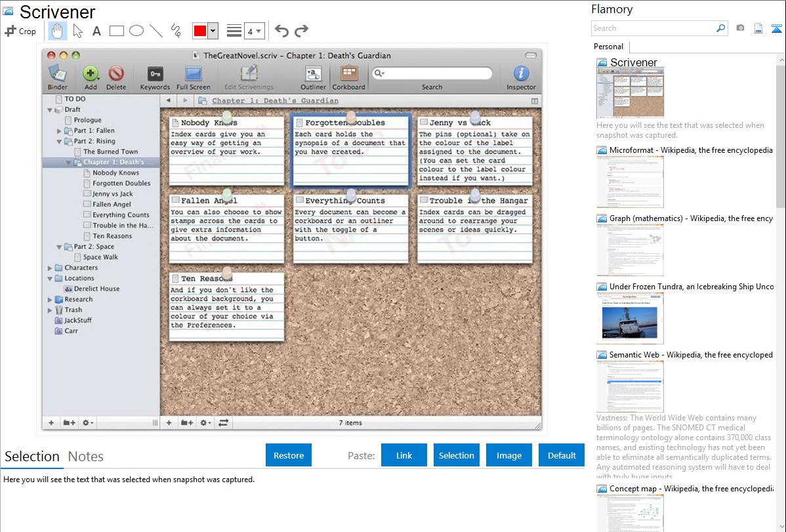The image size is (786, 532).
Task: Paste as Image
Action: pyautogui.click(x=509, y=455)
